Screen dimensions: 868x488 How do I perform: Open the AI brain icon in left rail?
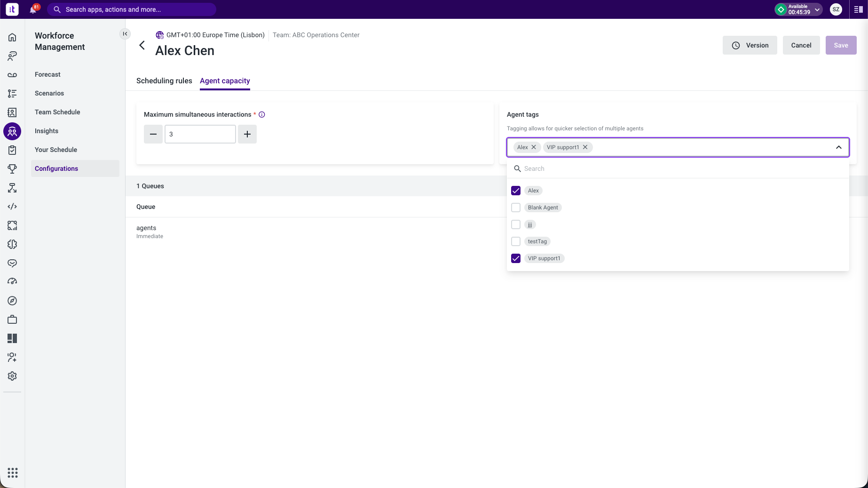point(12,244)
